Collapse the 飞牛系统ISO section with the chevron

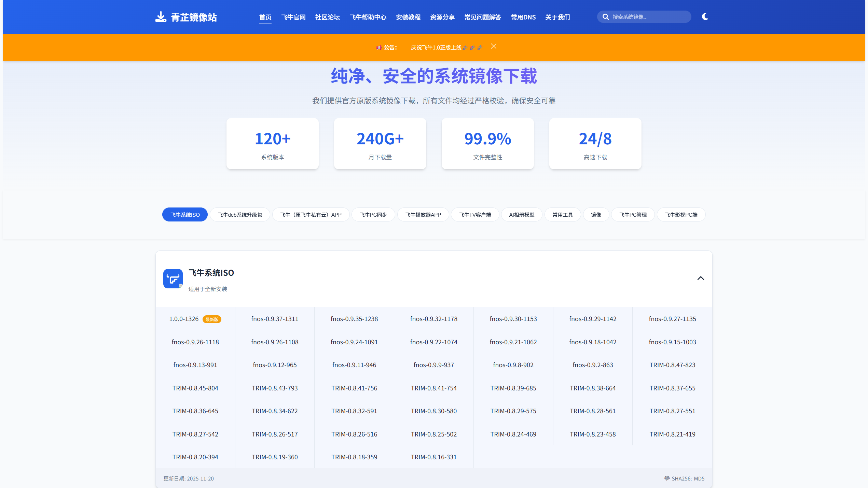pyautogui.click(x=700, y=278)
